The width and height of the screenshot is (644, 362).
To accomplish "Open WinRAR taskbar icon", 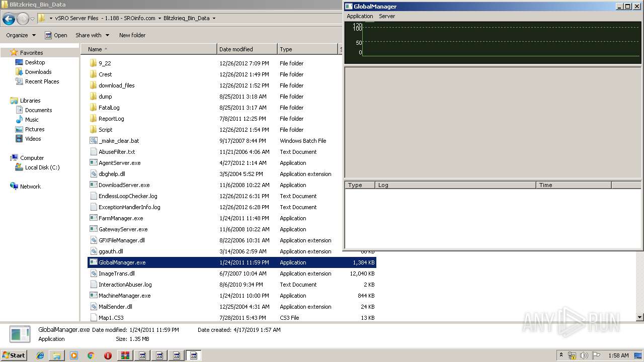I will pos(125,355).
